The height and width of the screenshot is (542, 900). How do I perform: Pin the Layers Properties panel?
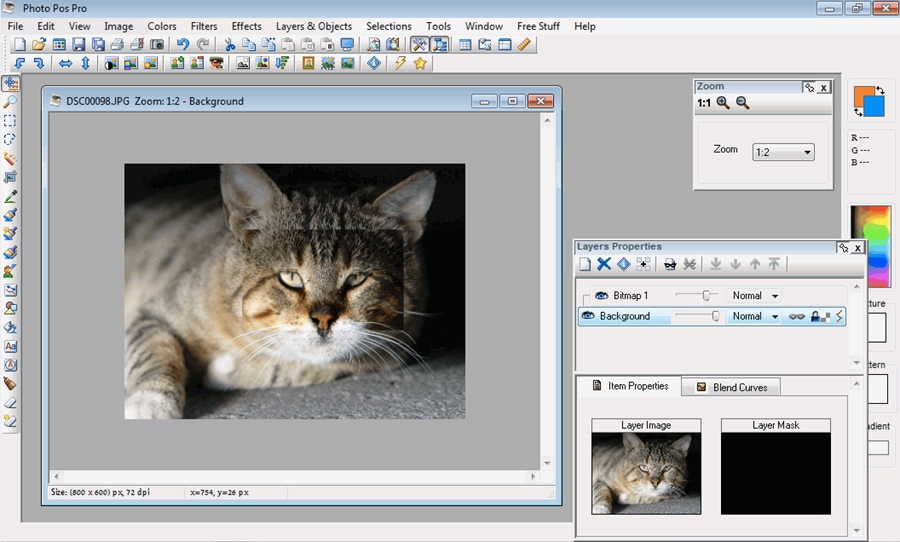843,248
